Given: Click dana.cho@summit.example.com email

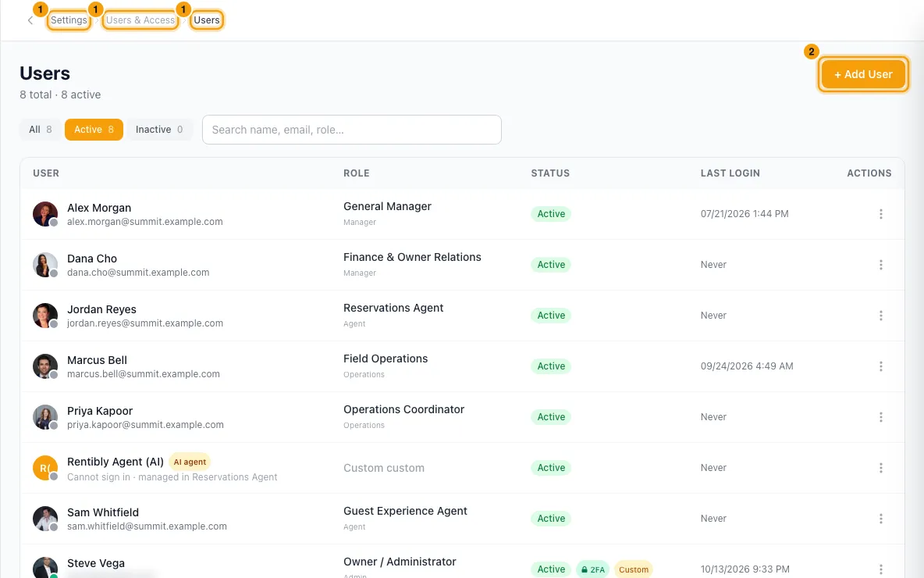Looking at the screenshot, I should coord(138,273).
